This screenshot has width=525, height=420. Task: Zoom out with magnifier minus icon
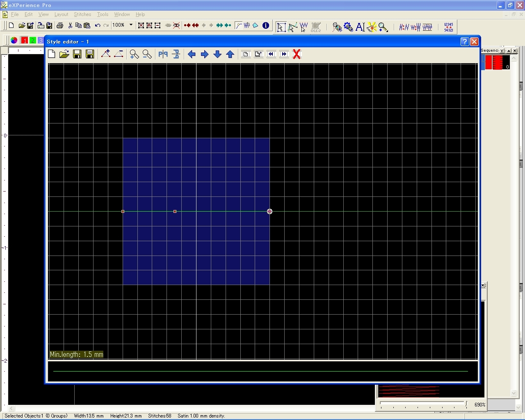(147, 54)
